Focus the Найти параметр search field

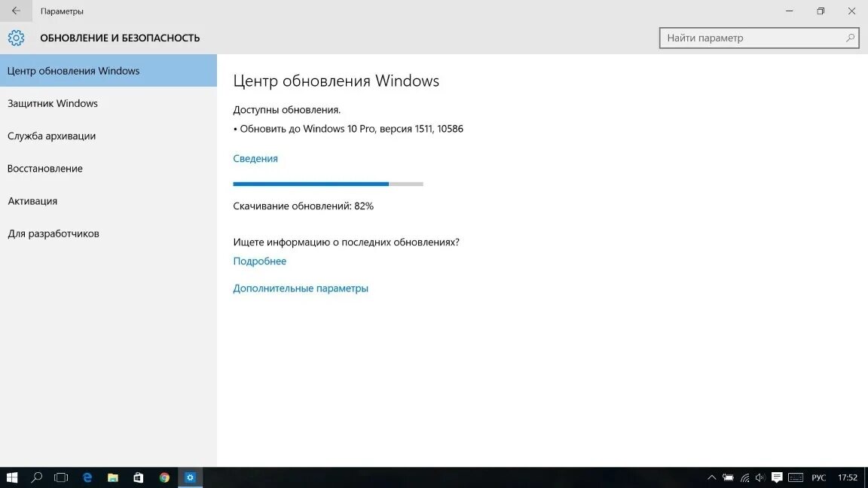tap(759, 38)
